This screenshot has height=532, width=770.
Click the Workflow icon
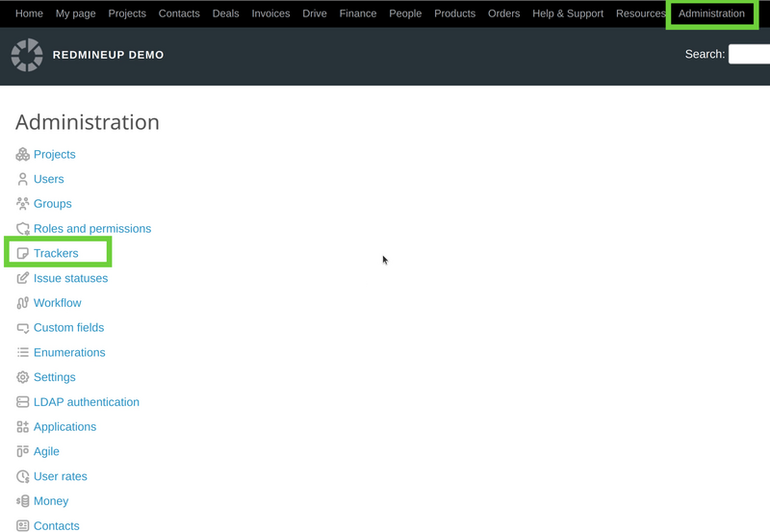pos(22,303)
